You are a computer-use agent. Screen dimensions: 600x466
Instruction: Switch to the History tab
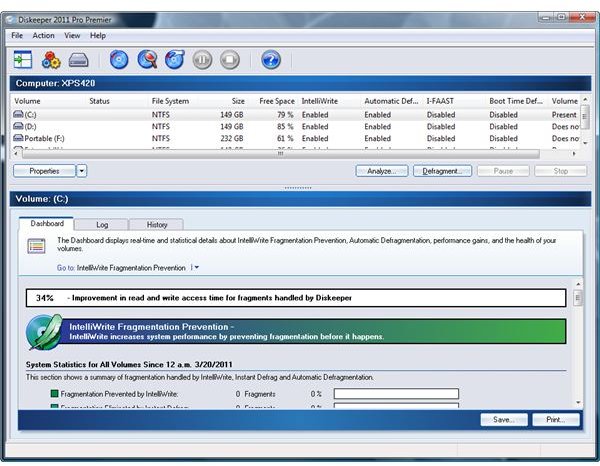coord(157,225)
